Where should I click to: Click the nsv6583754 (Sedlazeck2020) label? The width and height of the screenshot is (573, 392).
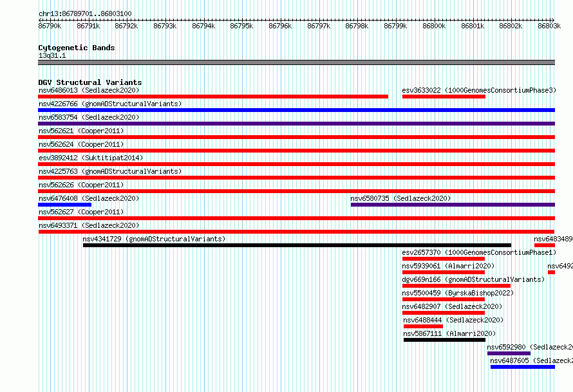pyautogui.click(x=89, y=117)
